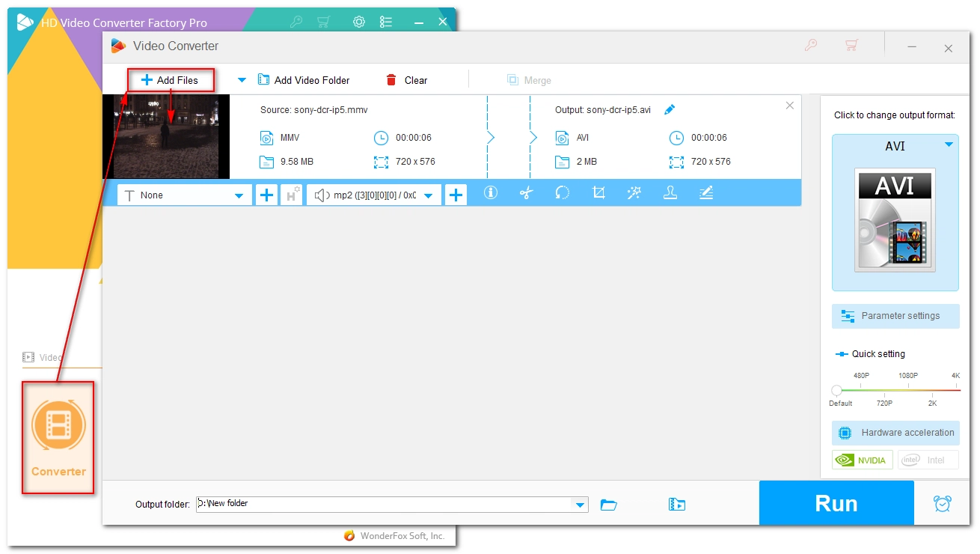
Task: Open the effects magic wand tool
Action: [x=634, y=193]
